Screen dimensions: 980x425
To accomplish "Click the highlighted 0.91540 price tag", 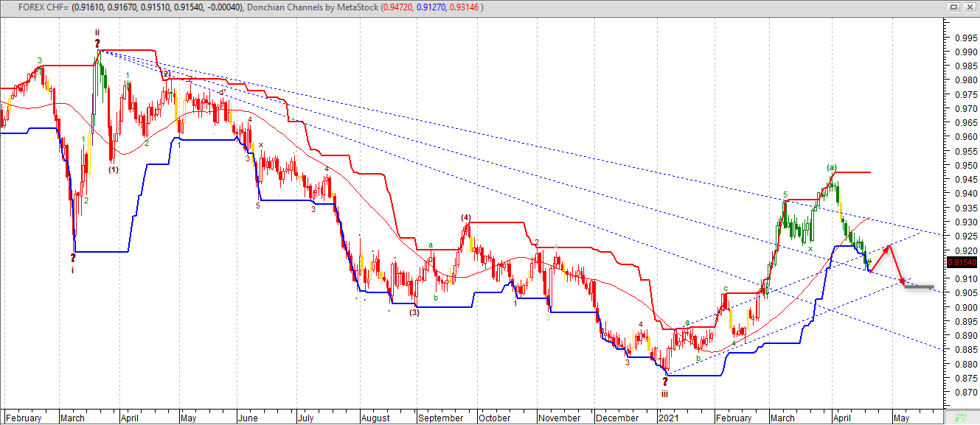I will [x=962, y=261].
